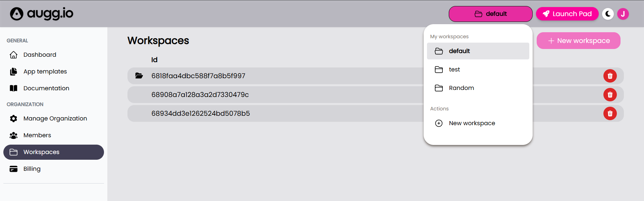Delete workspace 6818faa4dbc588f7a8b5f997 with trash icon
Viewport: 644px width, 201px height.
[x=610, y=76]
